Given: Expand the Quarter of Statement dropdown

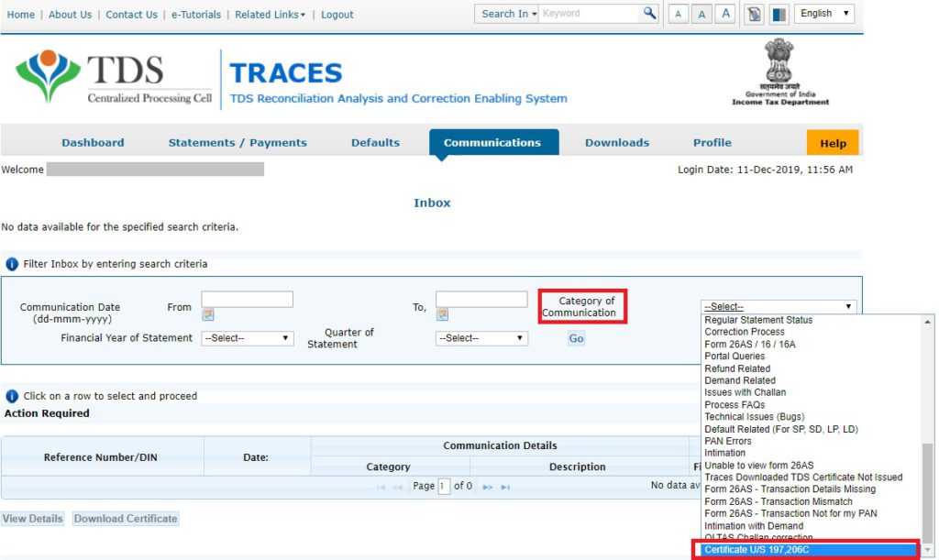Looking at the screenshot, I should pos(481,338).
